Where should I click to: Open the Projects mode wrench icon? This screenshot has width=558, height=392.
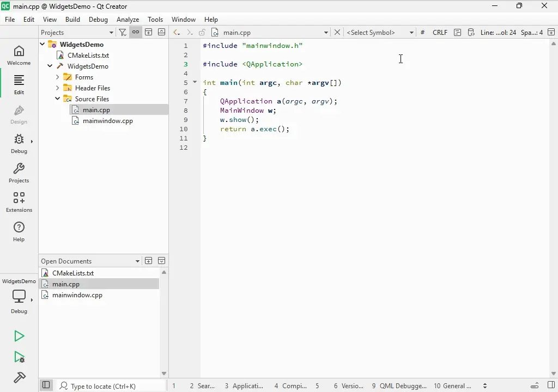19,173
